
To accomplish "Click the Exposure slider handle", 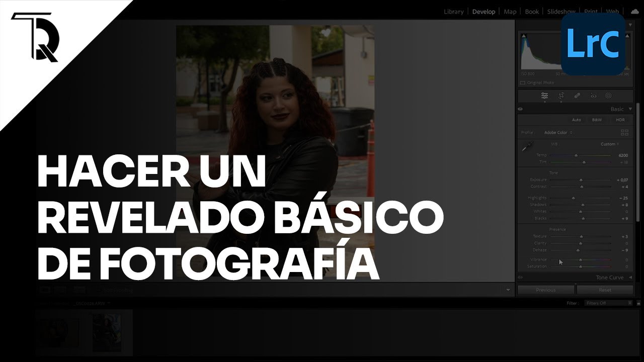I will (581, 180).
